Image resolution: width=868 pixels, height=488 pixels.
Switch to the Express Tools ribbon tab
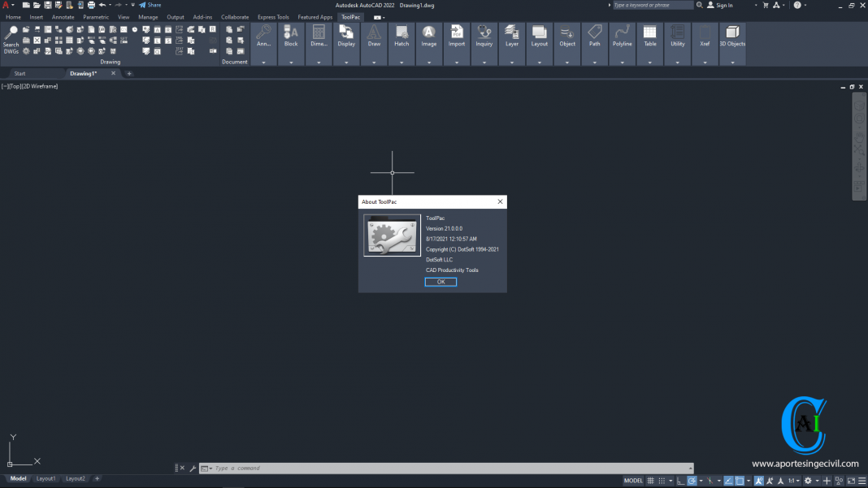pos(272,16)
